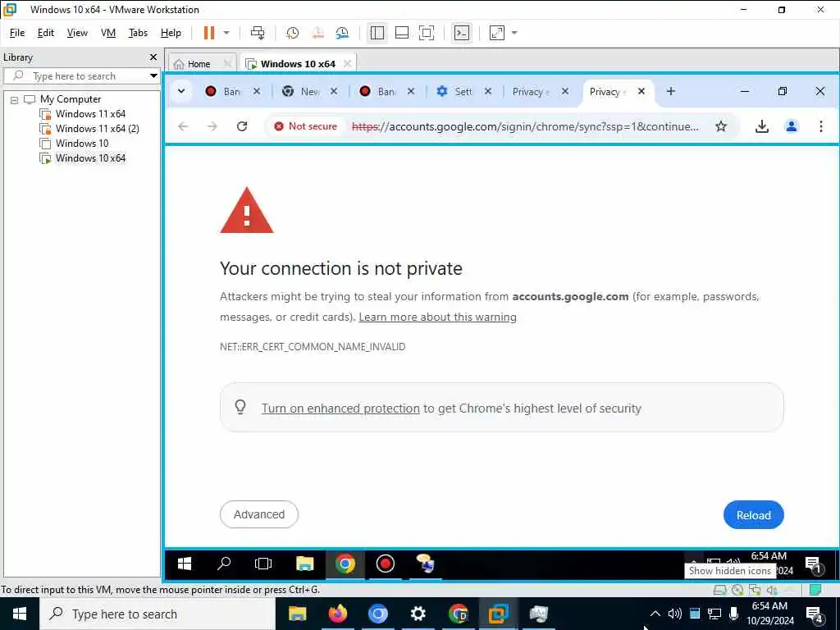840x630 pixels.
Task: Click the Advanced button
Action: (258, 514)
